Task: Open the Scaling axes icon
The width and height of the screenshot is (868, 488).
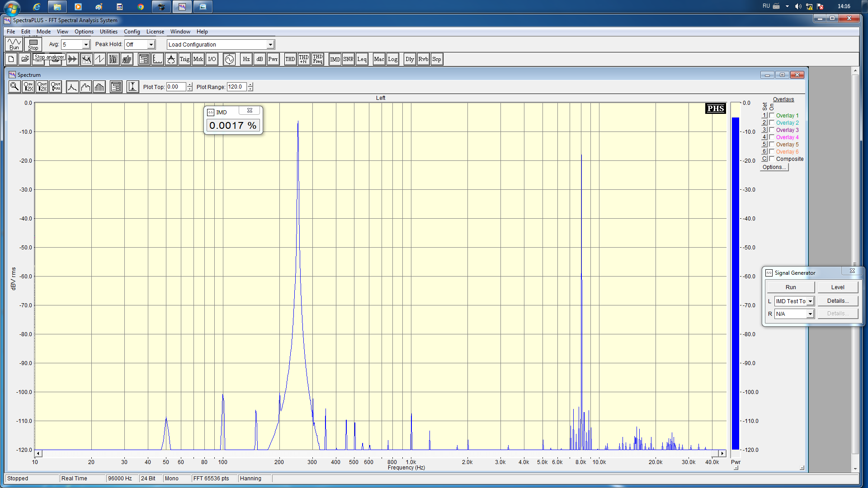Action: (x=157, y=59)
